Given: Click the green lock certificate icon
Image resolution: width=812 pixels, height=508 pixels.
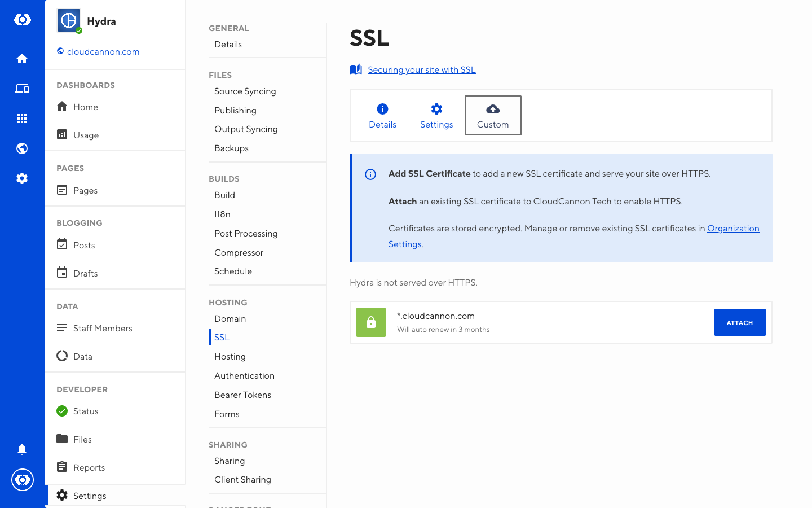Looking at the screenshot, I should [x=371, y=322].
